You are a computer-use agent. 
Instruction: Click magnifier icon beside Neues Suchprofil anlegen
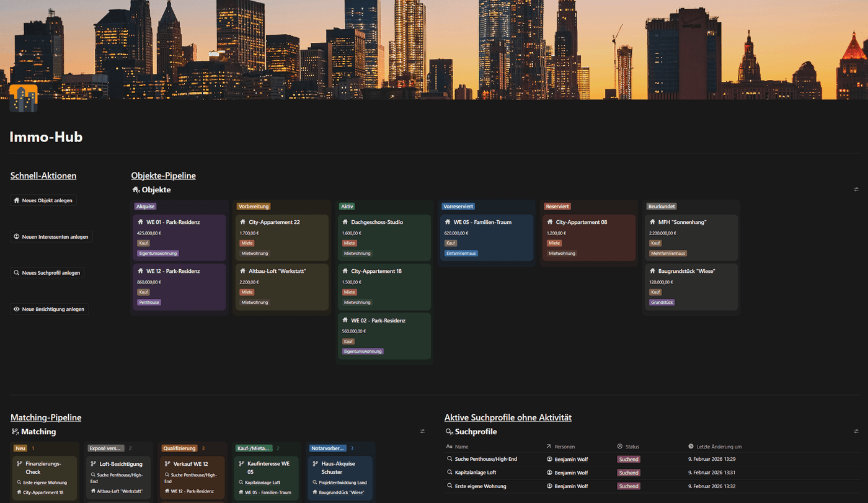coord(17,273)
